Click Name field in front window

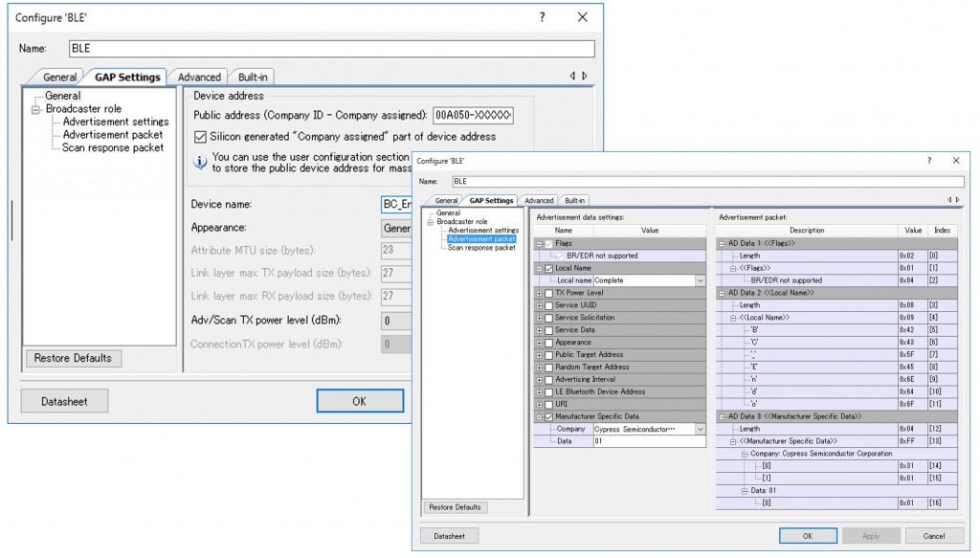[x=707, y=181]
